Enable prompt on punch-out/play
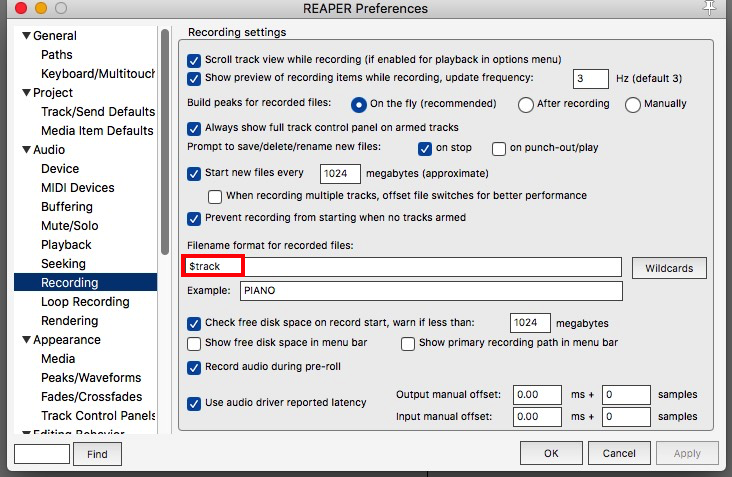Screen dimensions: 732x477 tap(499, 149)
